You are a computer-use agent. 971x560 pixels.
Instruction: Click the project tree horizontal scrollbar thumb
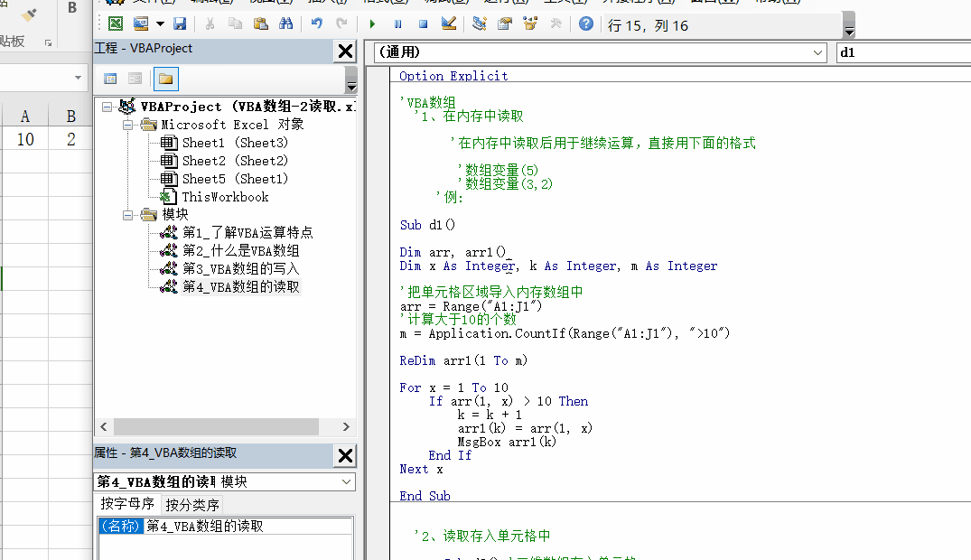coord(216,427)
